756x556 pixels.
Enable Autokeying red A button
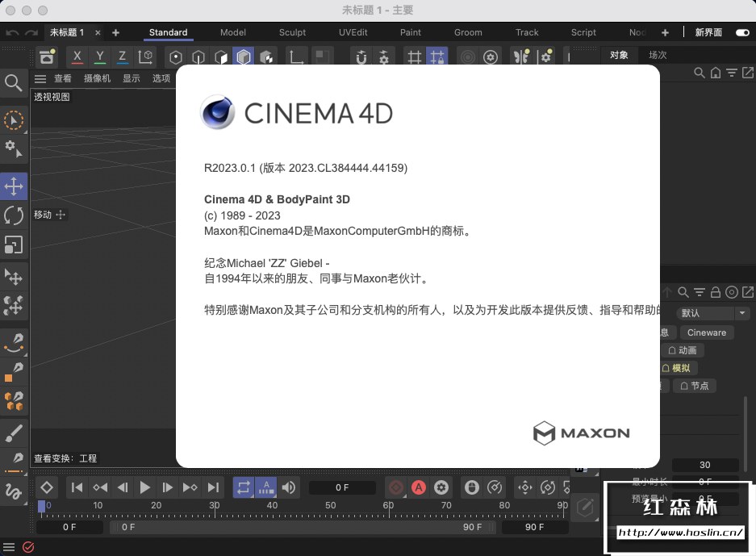click(419, 487)
